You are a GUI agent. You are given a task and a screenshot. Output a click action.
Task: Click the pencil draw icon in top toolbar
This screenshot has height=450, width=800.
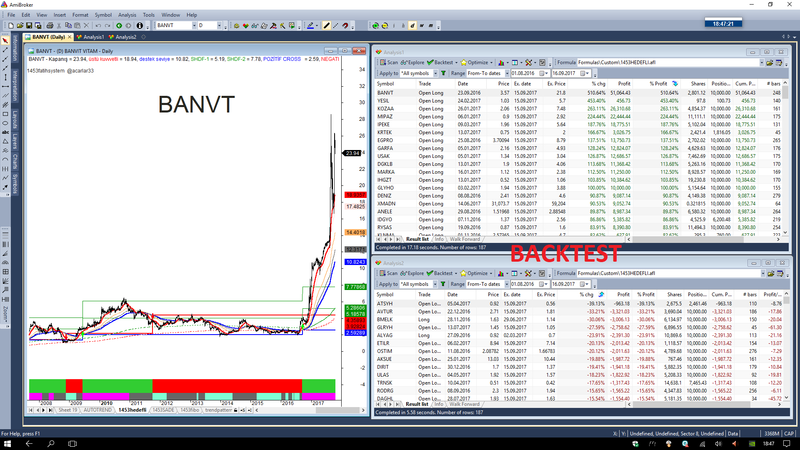coord(327,26)
